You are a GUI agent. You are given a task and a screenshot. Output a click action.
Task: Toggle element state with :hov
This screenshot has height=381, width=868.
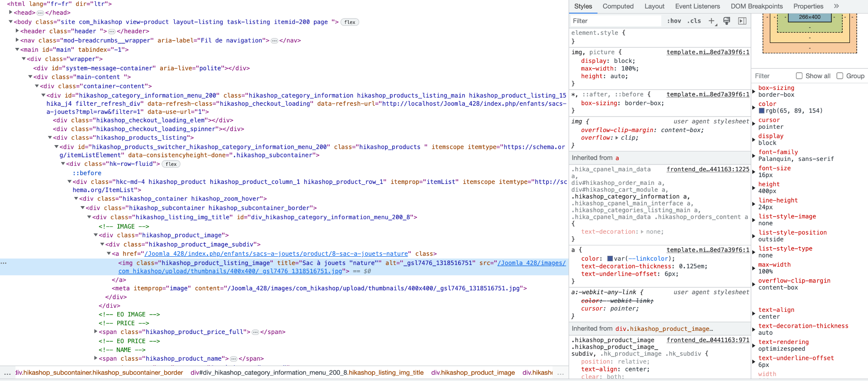coord(674,21)
